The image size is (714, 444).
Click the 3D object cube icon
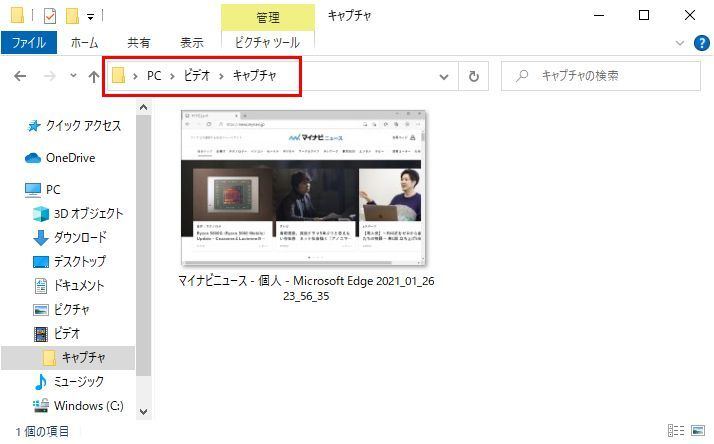(41, 214)
